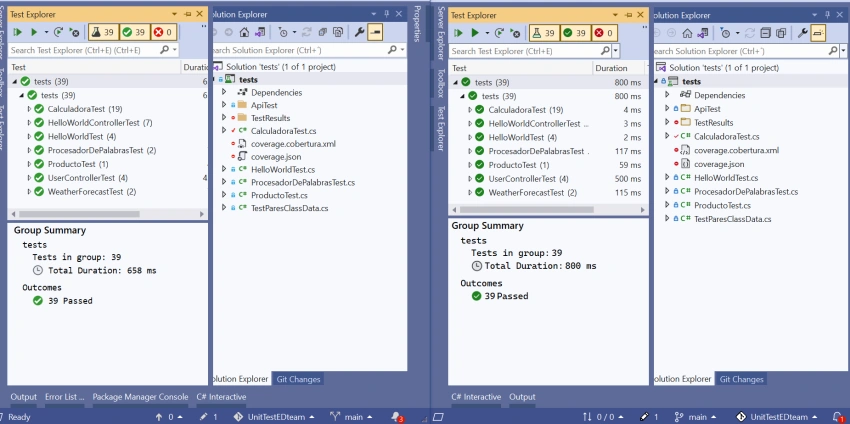Image resolution: width=850 pixels, height=424 pixels.
Task: Switch views icon in the left Solution Explorer
Action: (x=260, y=33)
